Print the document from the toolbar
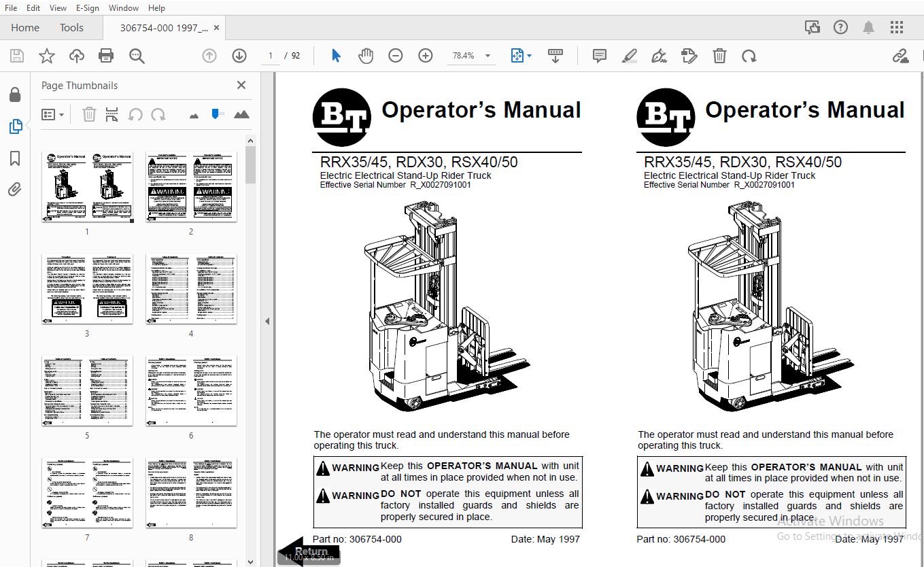Image resolution: width=924 pixels, height=567 pixels. 106,56
